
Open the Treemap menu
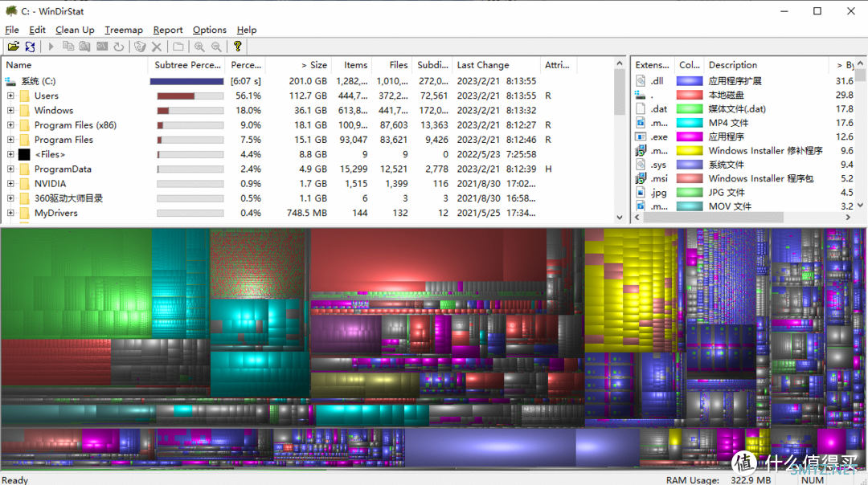(x=124, y=30)
